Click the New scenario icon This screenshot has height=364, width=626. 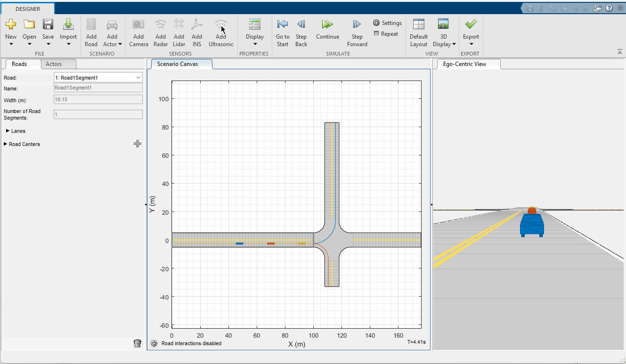point(11,24)
